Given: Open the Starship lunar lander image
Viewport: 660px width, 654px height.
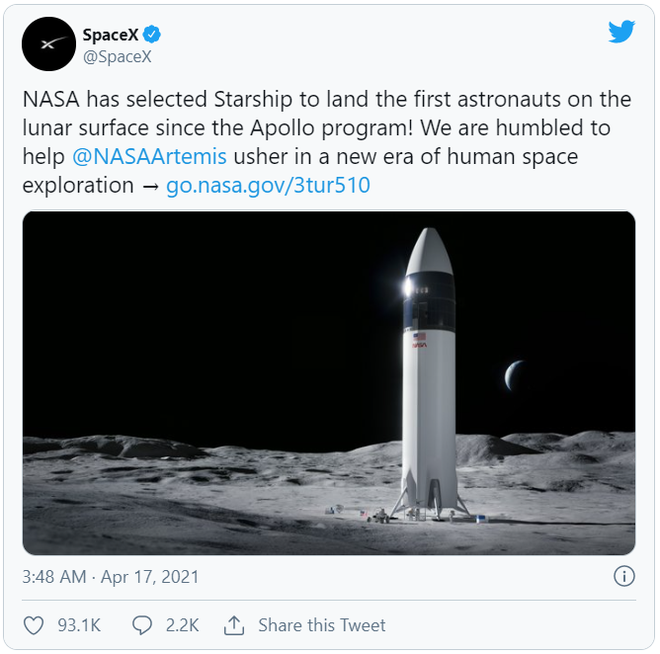Looking at the screenshot, I should [x=329, y=383].
